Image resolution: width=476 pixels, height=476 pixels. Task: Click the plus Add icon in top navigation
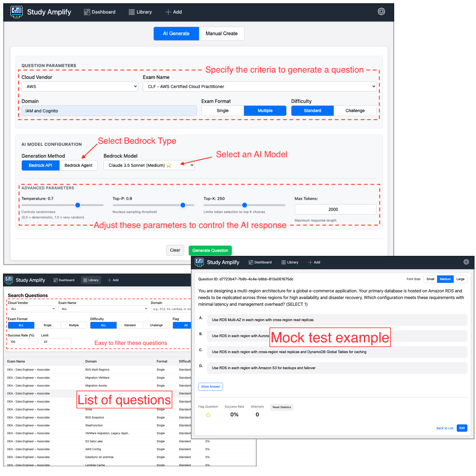click(x=168, y=12)
